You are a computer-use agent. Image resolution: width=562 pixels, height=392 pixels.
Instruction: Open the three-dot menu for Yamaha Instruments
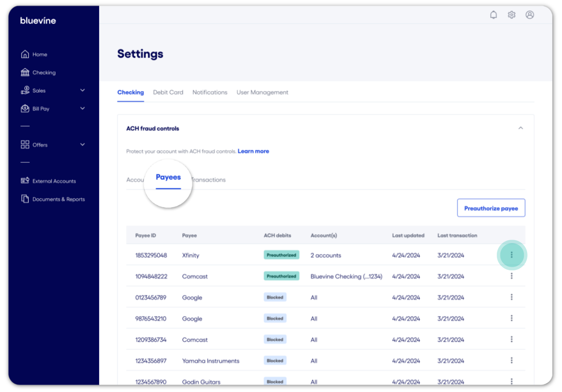pos(511,360)
